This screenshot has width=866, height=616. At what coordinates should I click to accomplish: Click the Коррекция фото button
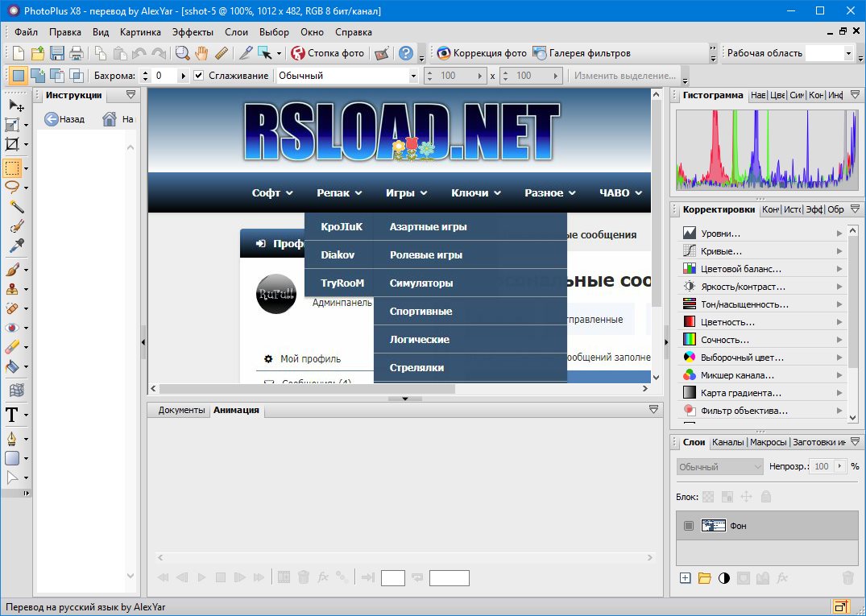(481, 53)
